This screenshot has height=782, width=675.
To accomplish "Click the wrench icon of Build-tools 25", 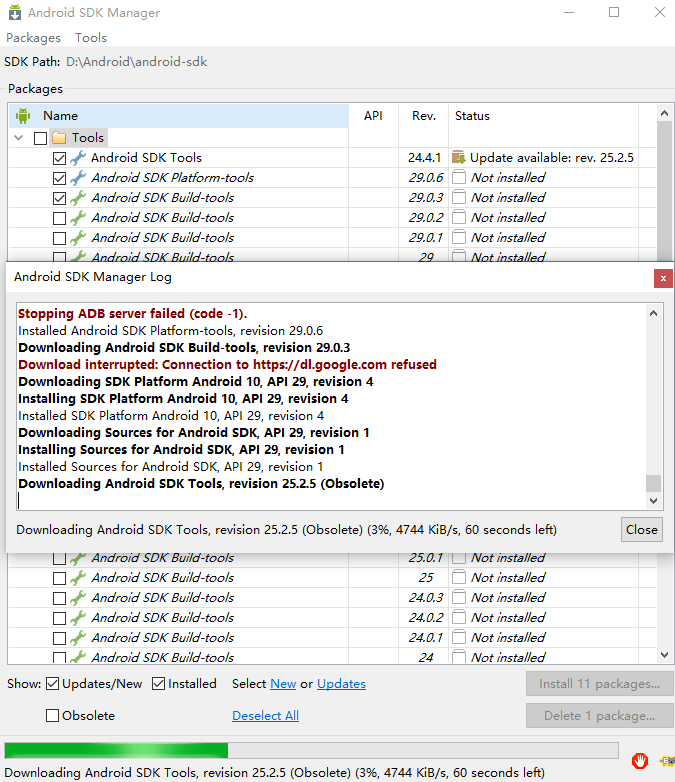I will (77, 578).
